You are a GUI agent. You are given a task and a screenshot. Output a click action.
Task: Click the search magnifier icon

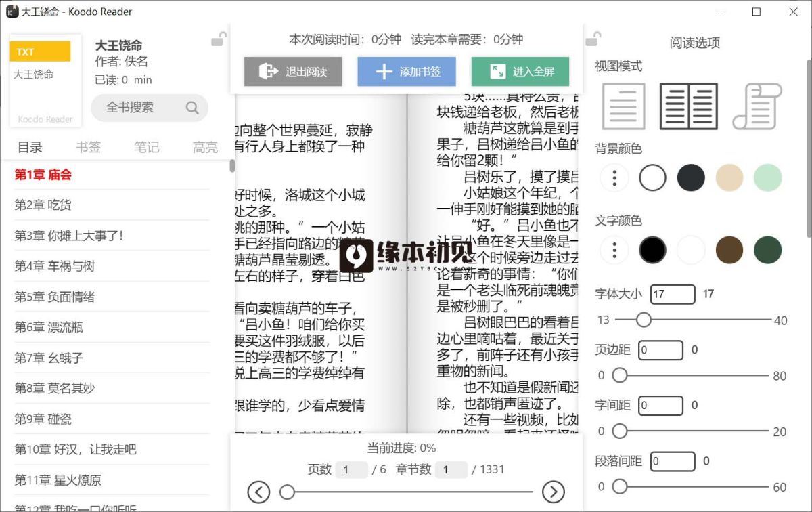[x=192, y=108]
